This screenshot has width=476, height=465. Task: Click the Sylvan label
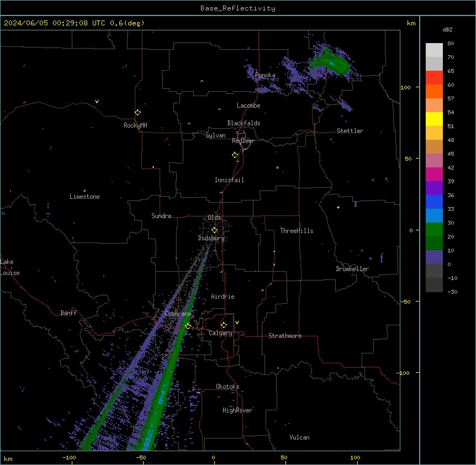[x=215, y=135]
